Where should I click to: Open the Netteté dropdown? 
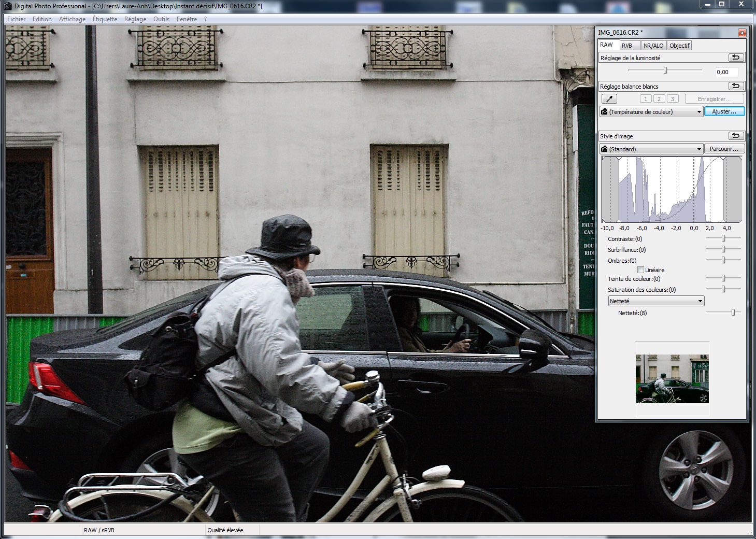[656, 301]
